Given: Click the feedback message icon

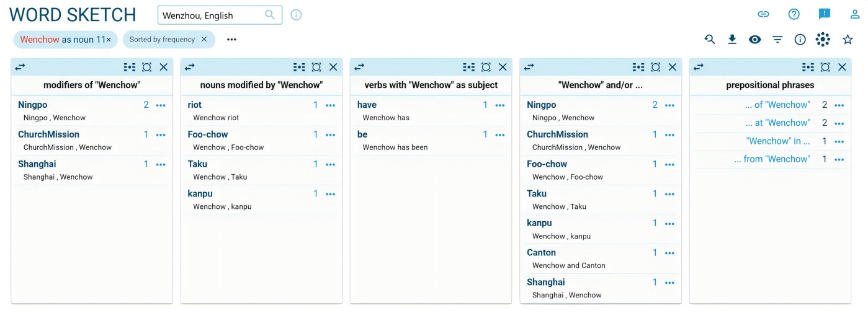Looking at the screenshot, I should click(x=825, y=14).
